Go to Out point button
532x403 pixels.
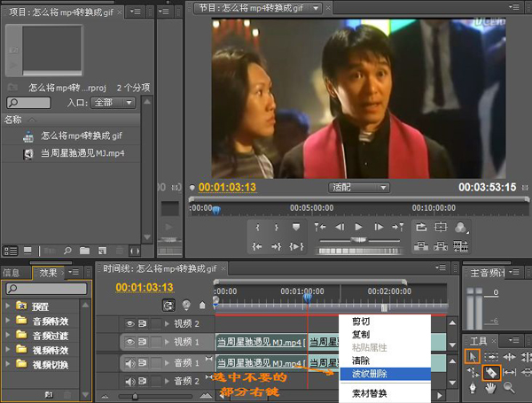click(x=277, y=246)
